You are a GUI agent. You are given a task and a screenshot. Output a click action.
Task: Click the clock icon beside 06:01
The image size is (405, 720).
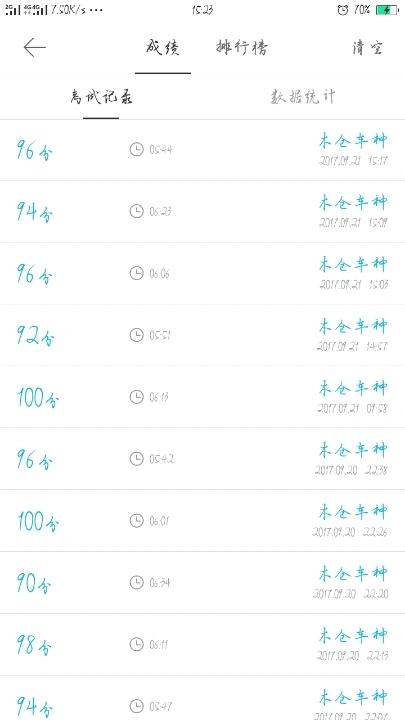pos(136,520)
